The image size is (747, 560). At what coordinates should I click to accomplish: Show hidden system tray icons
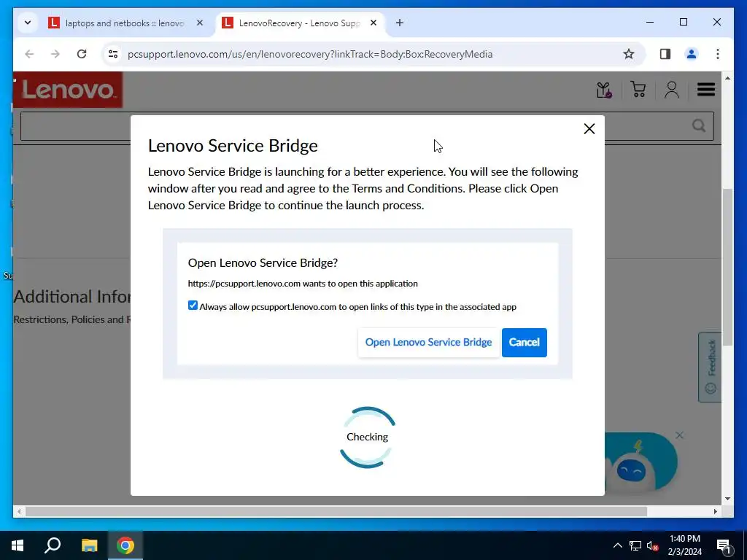(x=617, y=545)
